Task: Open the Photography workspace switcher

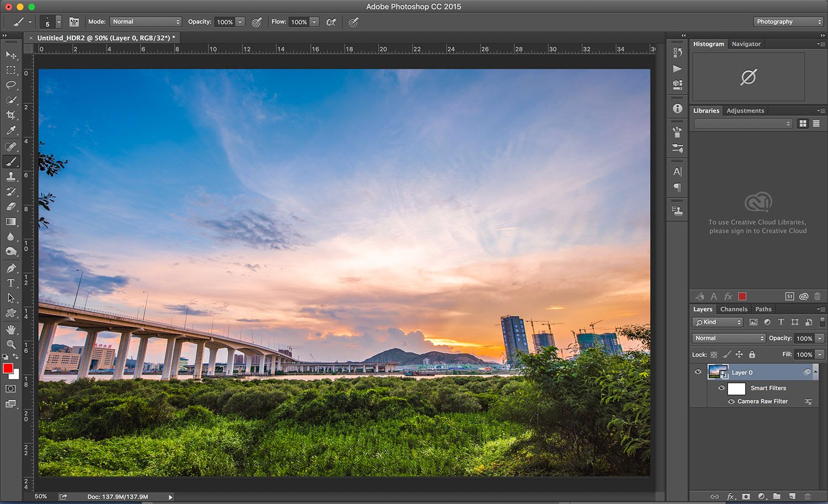Action: click(788, 22)
